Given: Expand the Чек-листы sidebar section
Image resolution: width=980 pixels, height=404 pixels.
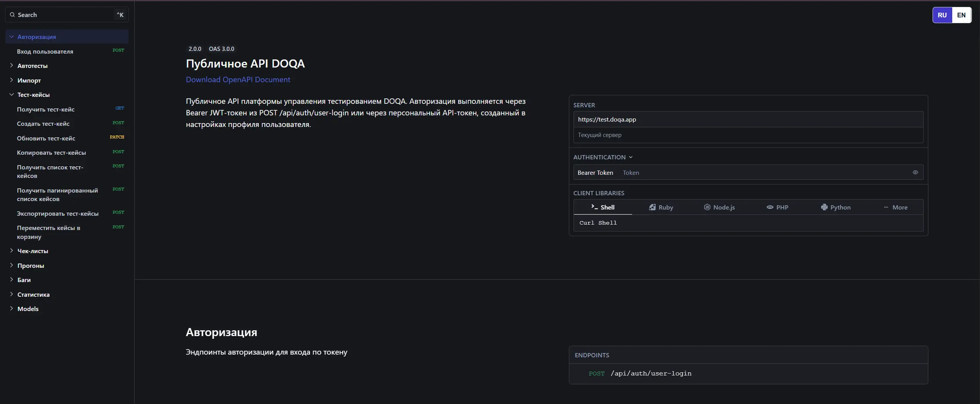Looking at the screenshot, I should click(x=12, y=251).
